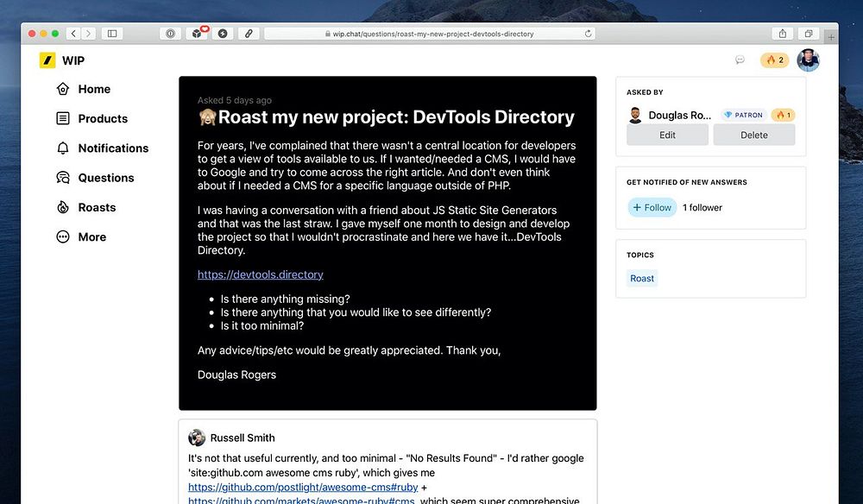
Task: Open the 1Password extension icon
Action: (171, 34)
